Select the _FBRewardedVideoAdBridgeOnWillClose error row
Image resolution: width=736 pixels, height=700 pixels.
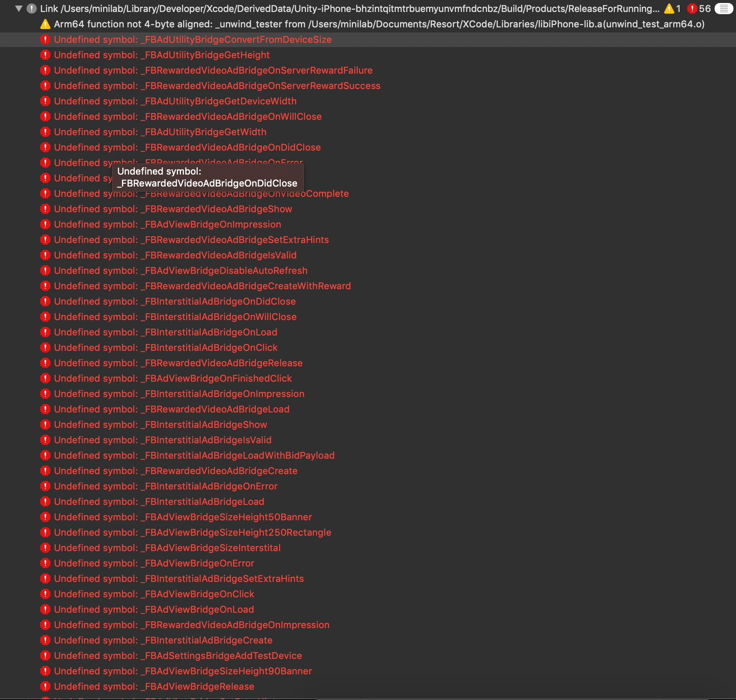(x=368, y=116)
